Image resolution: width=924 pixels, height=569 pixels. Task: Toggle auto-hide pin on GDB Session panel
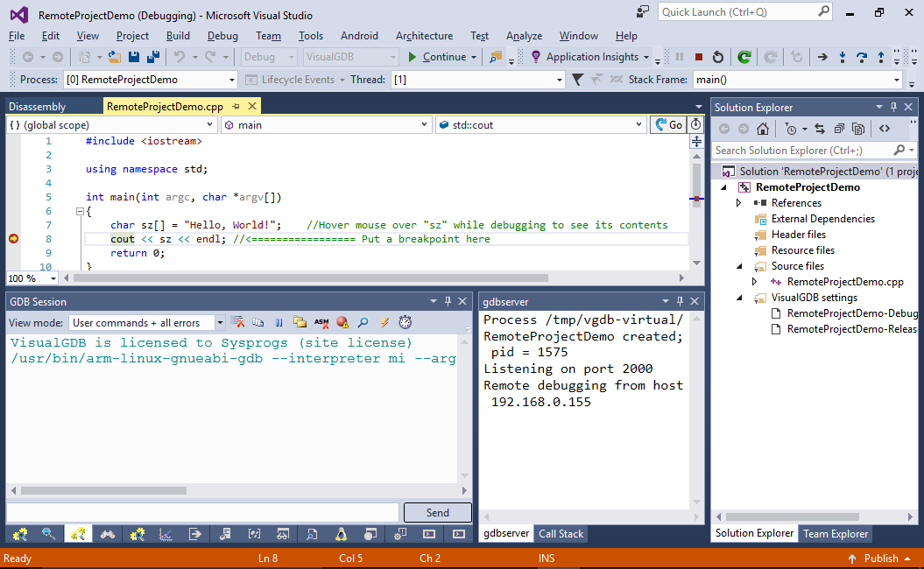pos(448,302)
